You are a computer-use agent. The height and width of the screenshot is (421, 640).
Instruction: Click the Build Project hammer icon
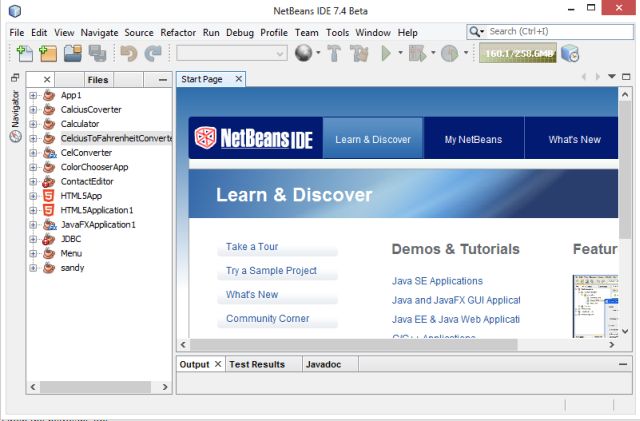tap(334, 53)
